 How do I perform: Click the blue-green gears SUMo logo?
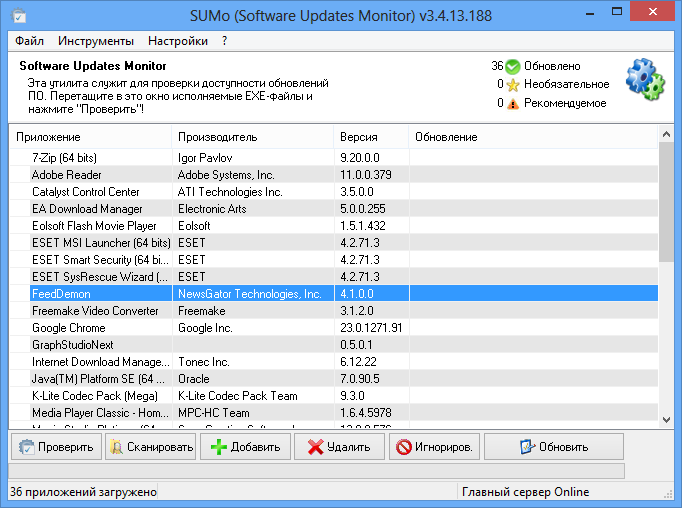[x=645, y=79]
